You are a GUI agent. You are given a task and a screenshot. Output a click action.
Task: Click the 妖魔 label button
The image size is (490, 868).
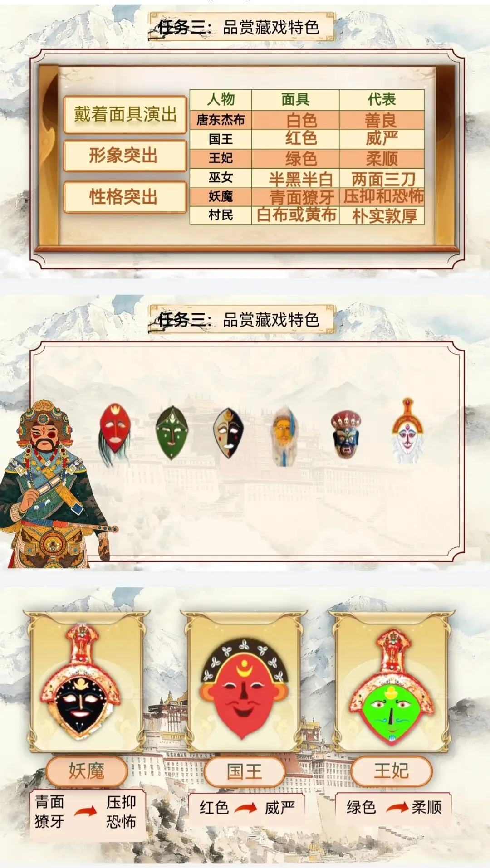click(86, 770)
